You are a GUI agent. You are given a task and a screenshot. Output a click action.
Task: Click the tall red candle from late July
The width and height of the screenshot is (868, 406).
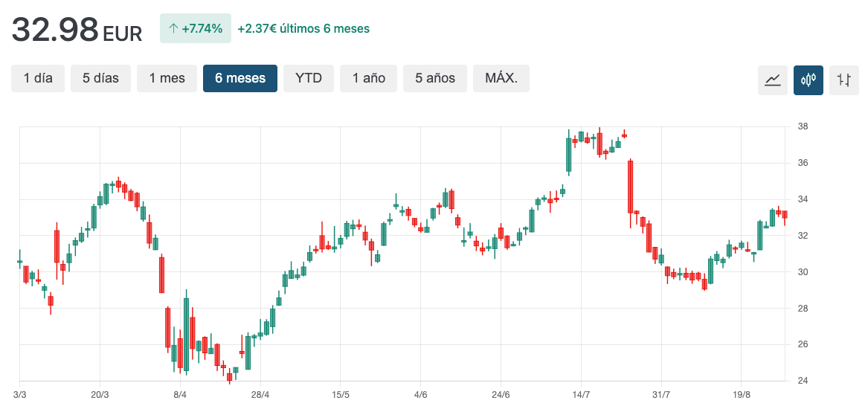click(x=630, y=187)
